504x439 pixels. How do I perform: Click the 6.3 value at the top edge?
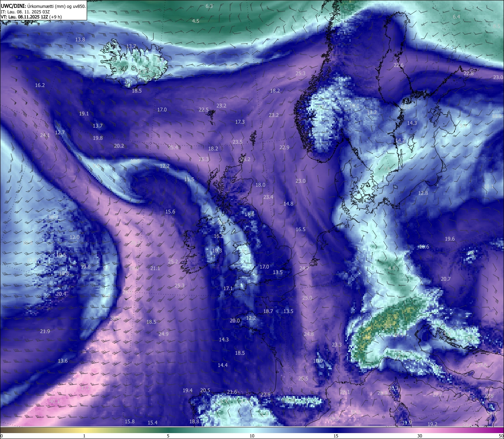pyautogui.click(x=209, y=6)
